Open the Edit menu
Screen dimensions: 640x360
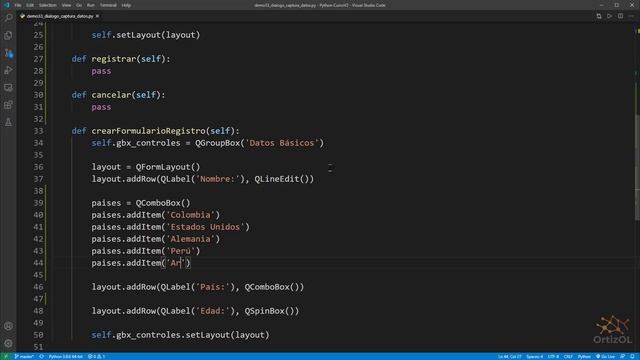pyautogui.click(x=30, y=5)
